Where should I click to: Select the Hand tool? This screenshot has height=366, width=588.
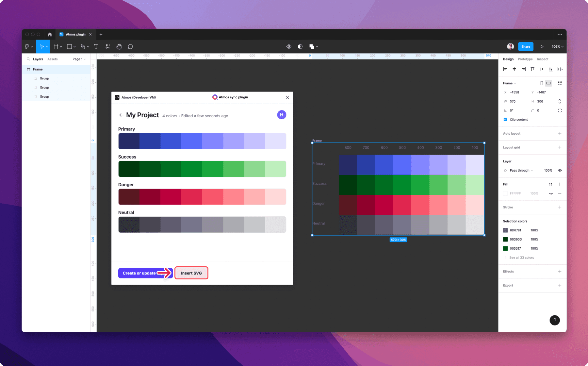[119, 46]
